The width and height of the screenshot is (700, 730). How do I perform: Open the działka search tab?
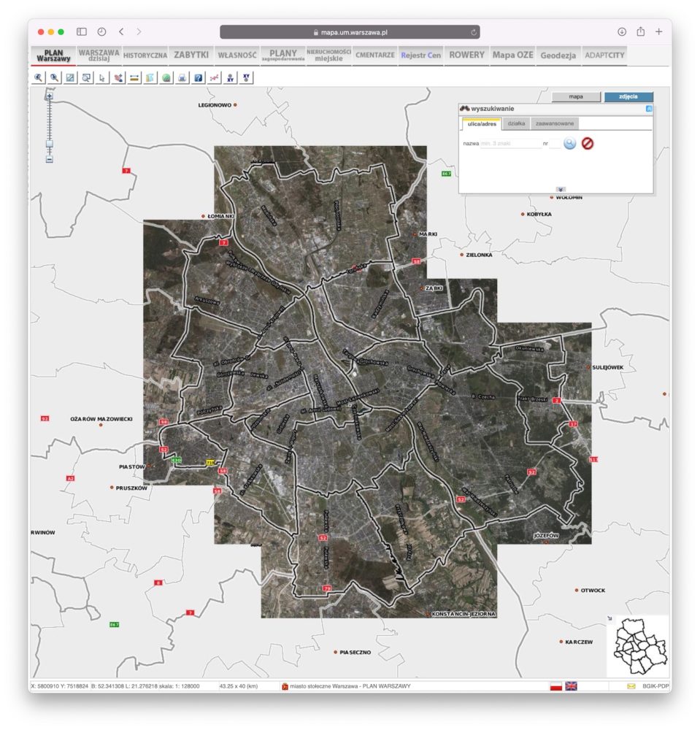(516, 123)
